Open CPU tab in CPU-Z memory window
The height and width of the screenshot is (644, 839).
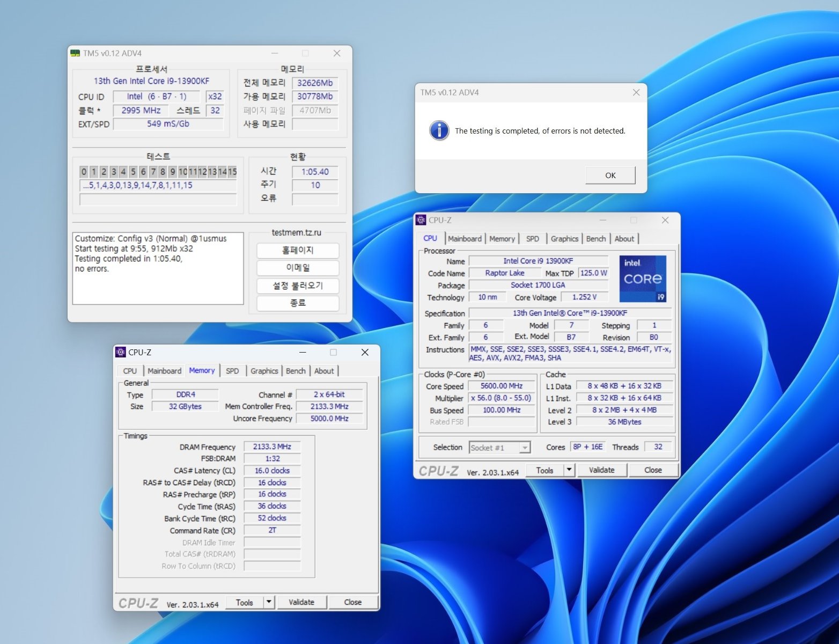[130, 371]
